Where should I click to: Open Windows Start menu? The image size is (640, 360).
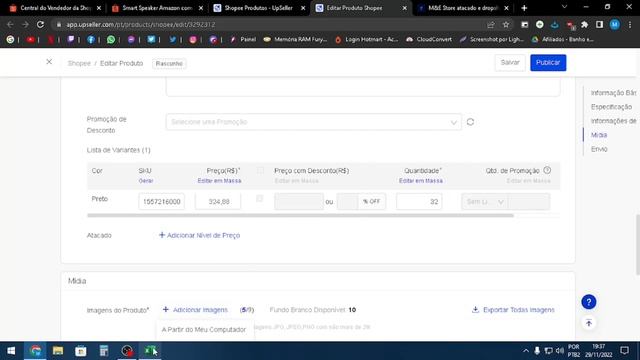point(11,351)
